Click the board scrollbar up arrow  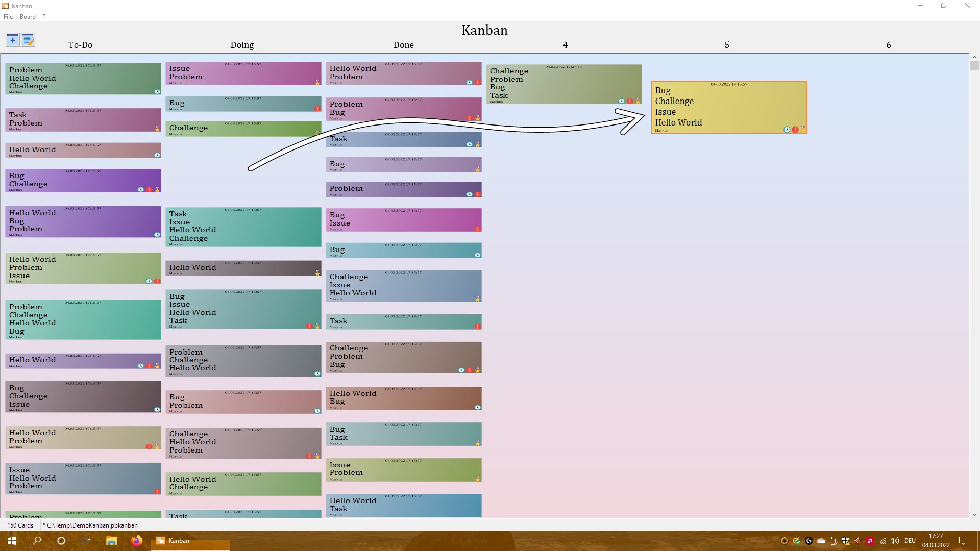(974, 58)
